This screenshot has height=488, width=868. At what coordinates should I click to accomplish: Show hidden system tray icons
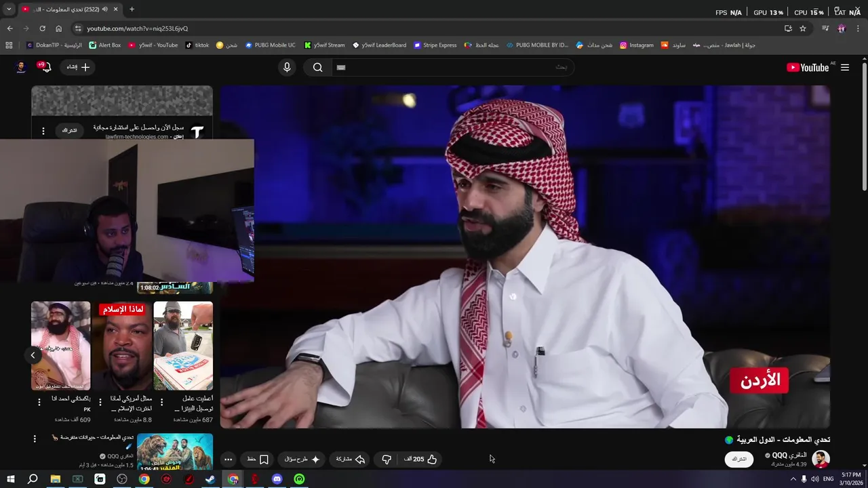793,479
